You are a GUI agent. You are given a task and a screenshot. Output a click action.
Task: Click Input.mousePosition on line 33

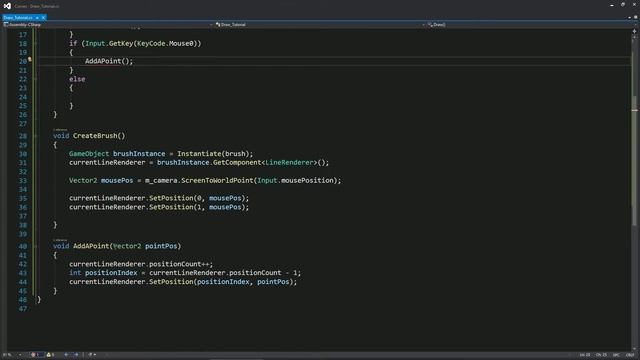coord(295,180)
